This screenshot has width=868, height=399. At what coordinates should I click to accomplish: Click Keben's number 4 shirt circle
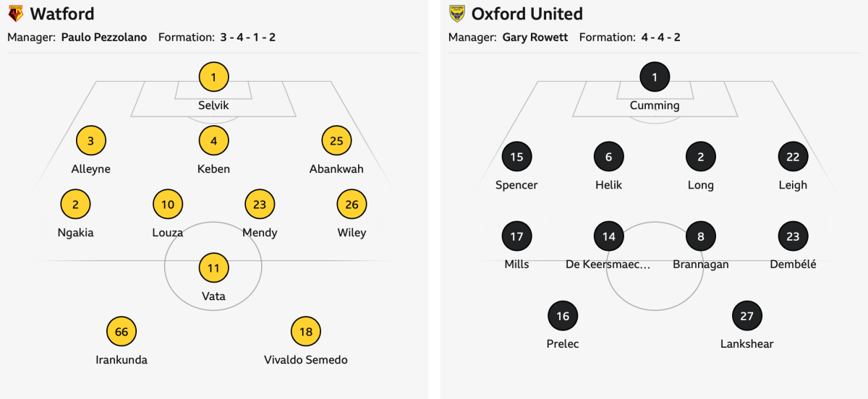213,141
